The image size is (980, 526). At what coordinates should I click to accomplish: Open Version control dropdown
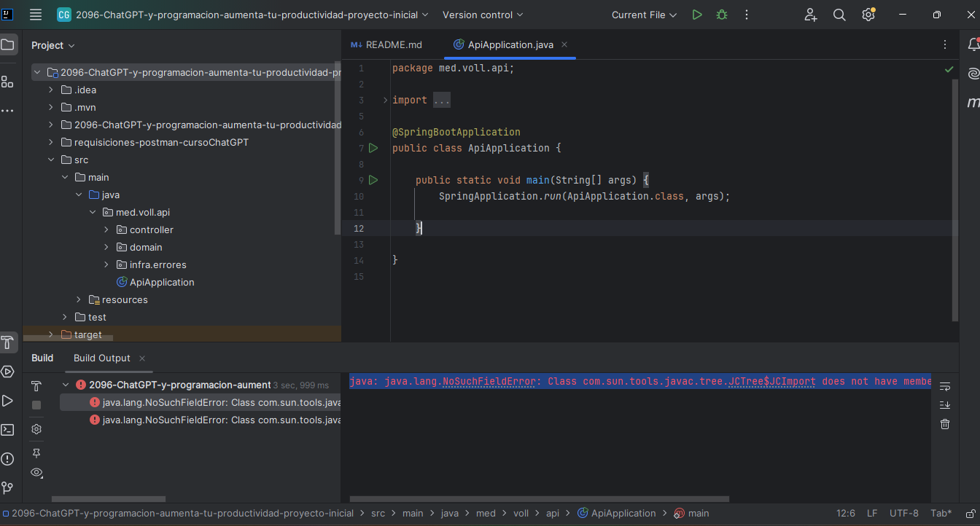[x=483, y=15]
